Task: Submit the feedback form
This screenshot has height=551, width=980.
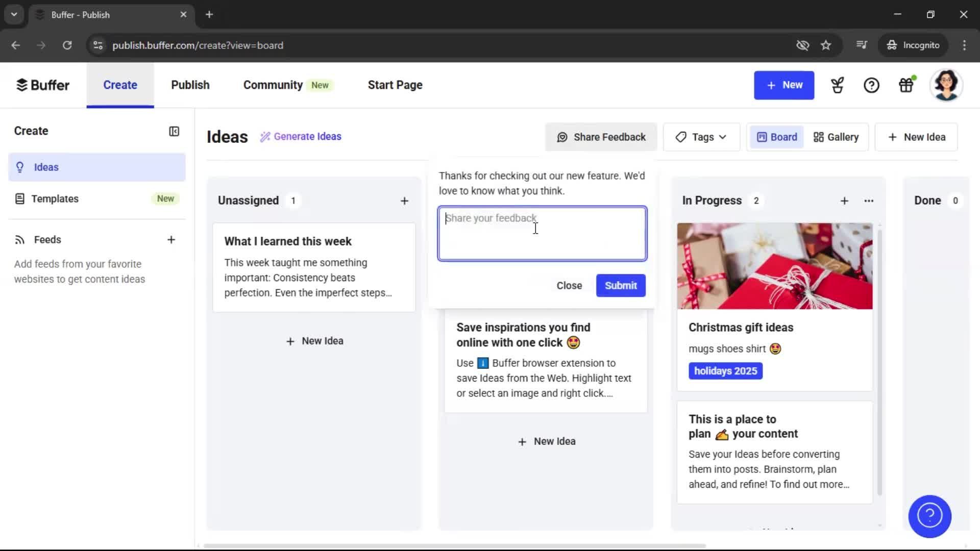Action: (620, 285)
